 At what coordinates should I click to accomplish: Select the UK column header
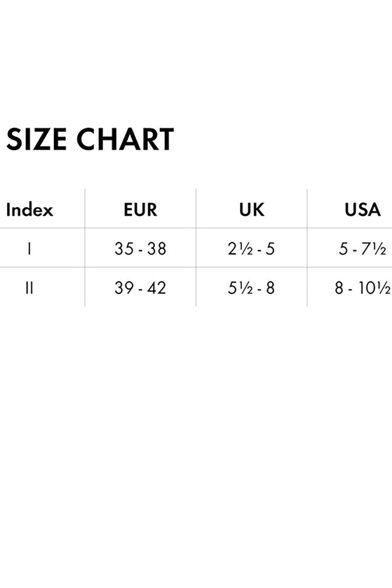pyautogui.click(x=252, y=209)
